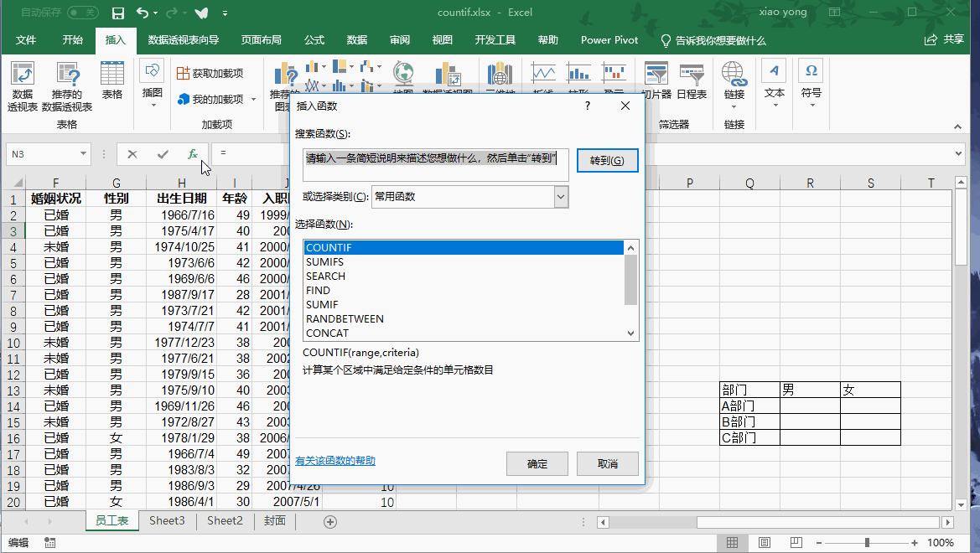Switch to Page Layout view in status bar
Screen dimensions: 980x553
(764, 542)
